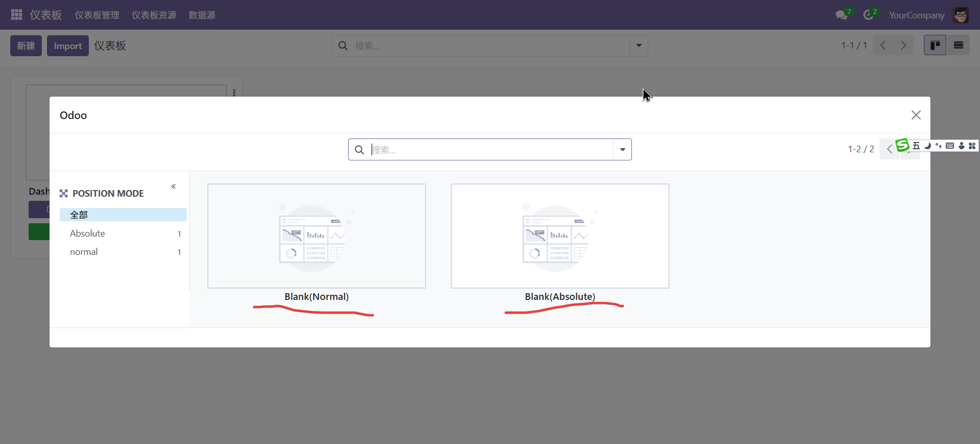This screenshot has width=980, height=444.
Task: Expand the dialog search options dropdown
Action: pyautogui.click(x=622, y=150)
